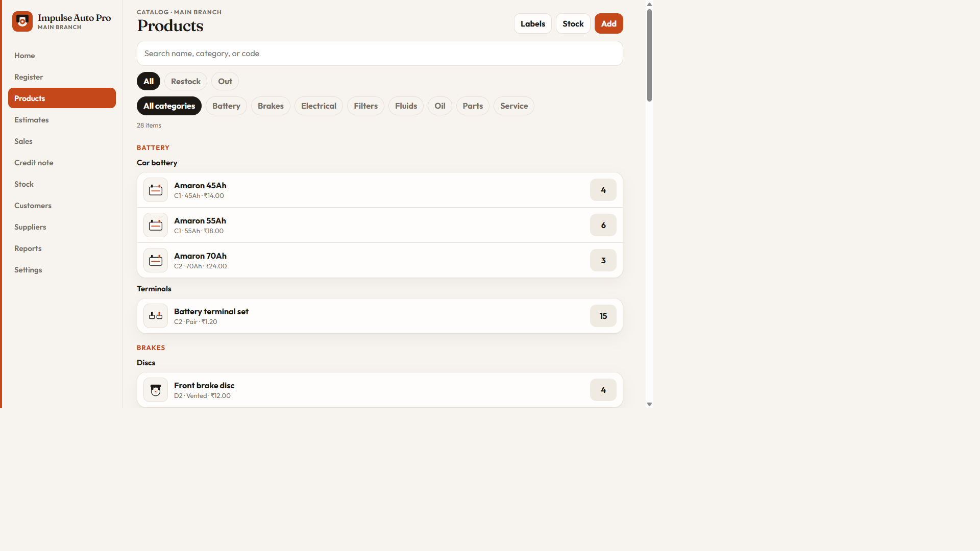Click the Labels button
Image resolution: width=980 pixels, height=551 pixels.
(x=533, y=23)
